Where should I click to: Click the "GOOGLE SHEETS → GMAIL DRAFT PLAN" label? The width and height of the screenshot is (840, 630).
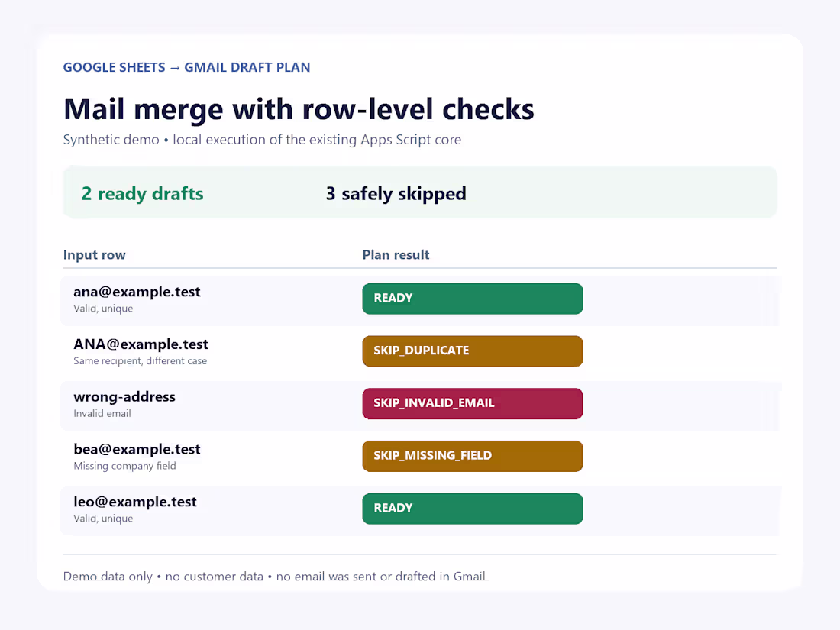click(186, 67)
